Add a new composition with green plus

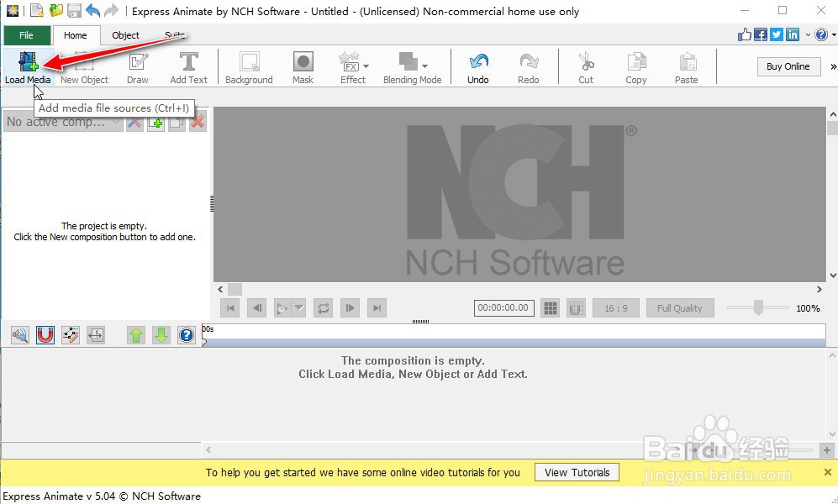[156, 123]
